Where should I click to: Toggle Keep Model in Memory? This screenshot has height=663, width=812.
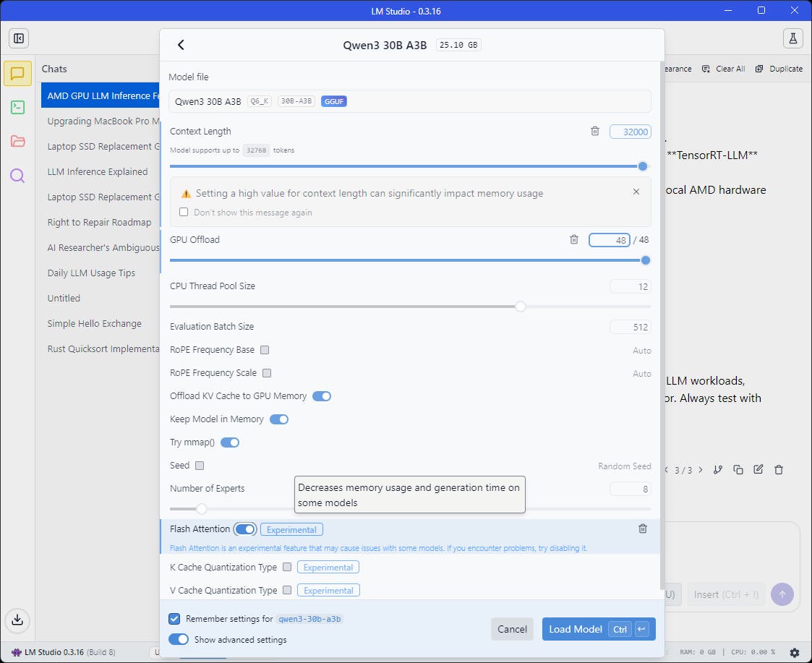(279, 419)
